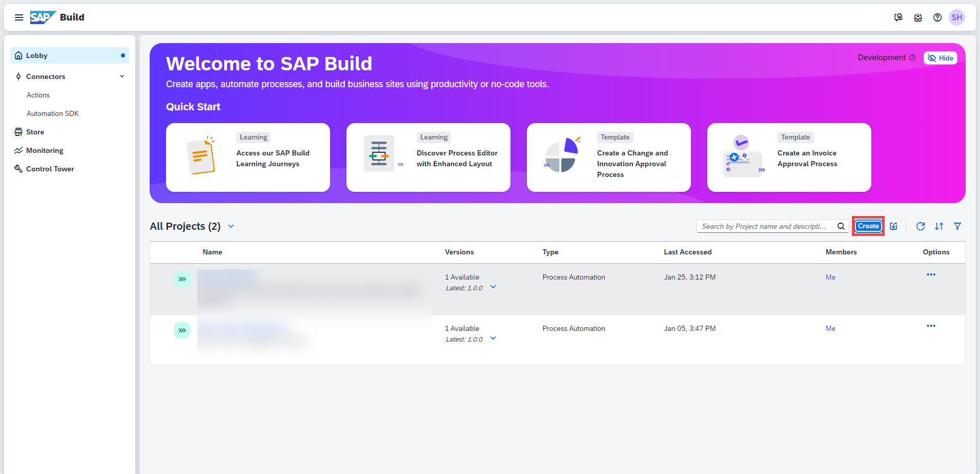Click the Store icon in sidebar
Screen dimensions: 980x474
(18, 132)
